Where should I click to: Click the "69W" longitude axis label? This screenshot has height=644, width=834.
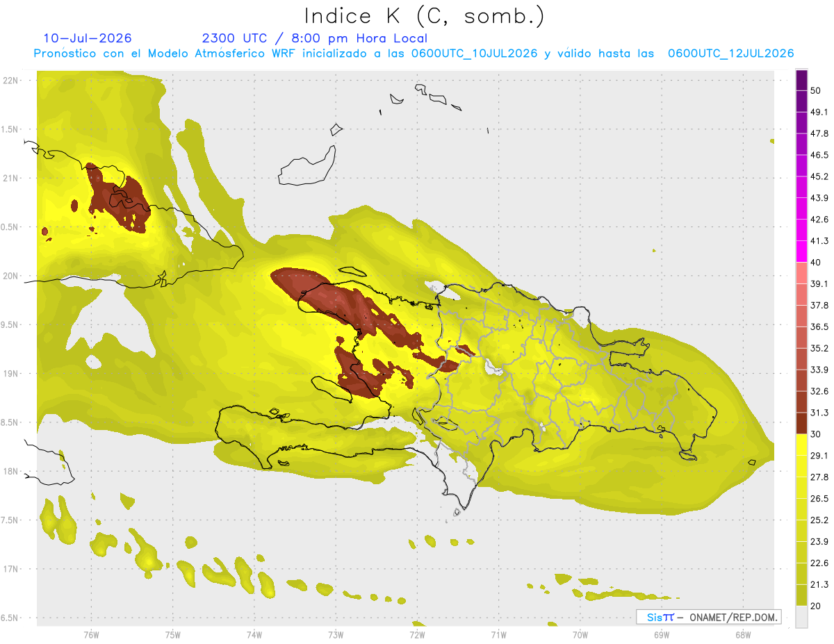[x=662, y=634]
